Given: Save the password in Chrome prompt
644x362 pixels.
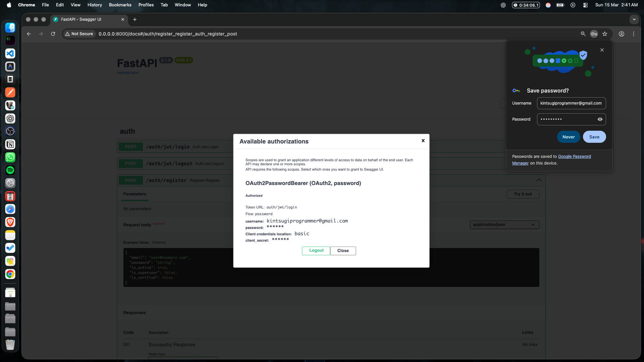Looking at the screenshot, I should 594,137.
